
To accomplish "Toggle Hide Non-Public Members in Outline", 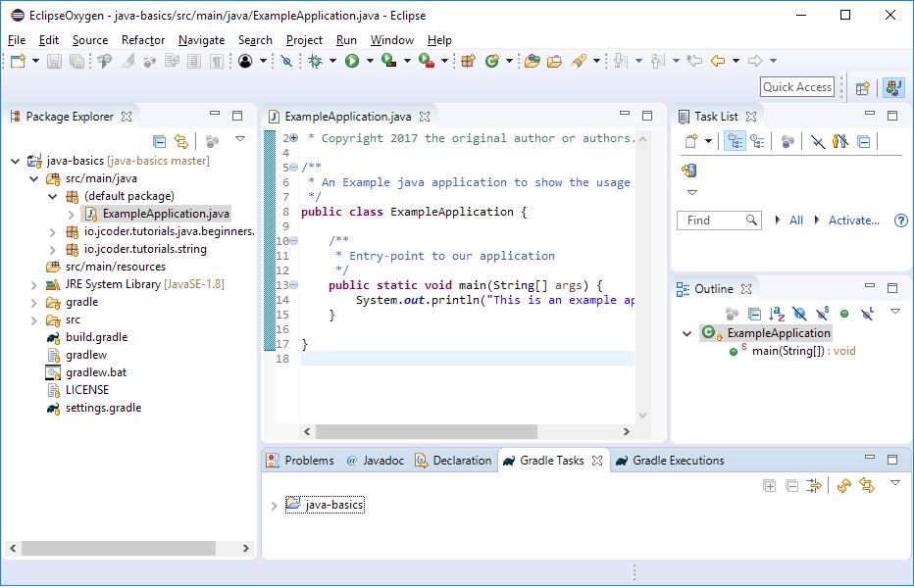I will [844, 315].
